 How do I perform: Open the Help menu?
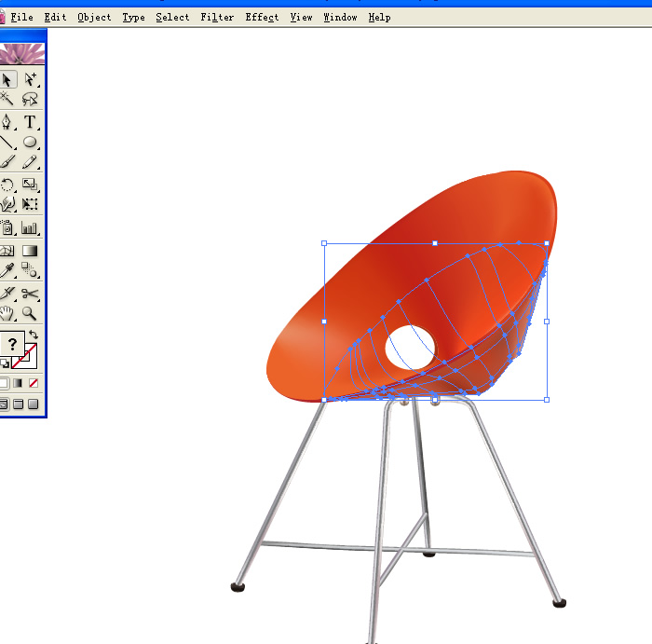point(379,17)
